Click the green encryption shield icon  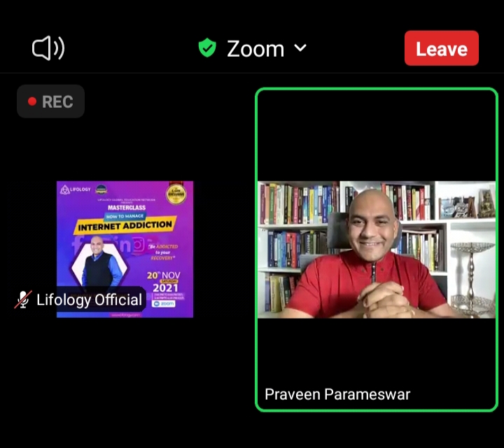[207, 48]
